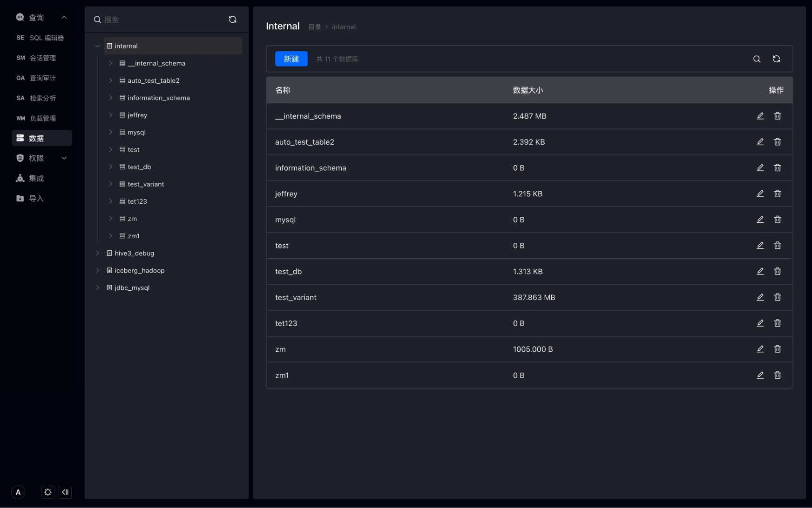
Task: Click search icon in database list toolbar
Action: pyautogui.click(x=757, y=59)
